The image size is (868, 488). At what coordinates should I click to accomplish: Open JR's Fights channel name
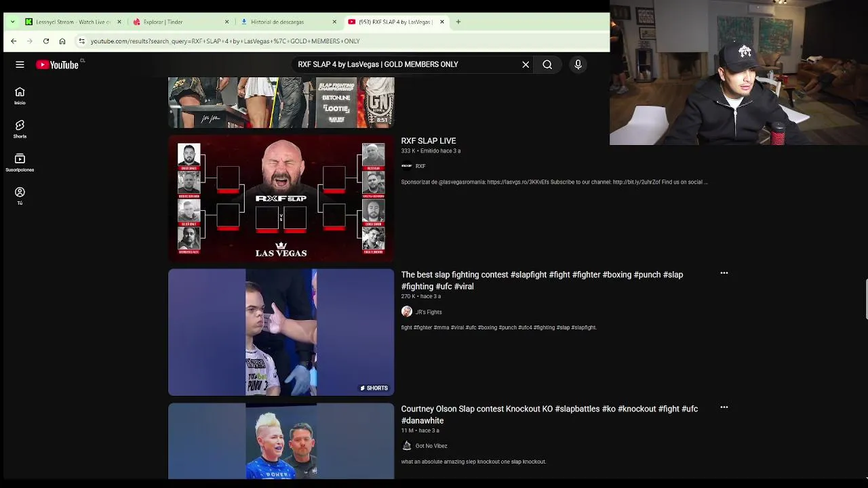click(x=429, y=312)
